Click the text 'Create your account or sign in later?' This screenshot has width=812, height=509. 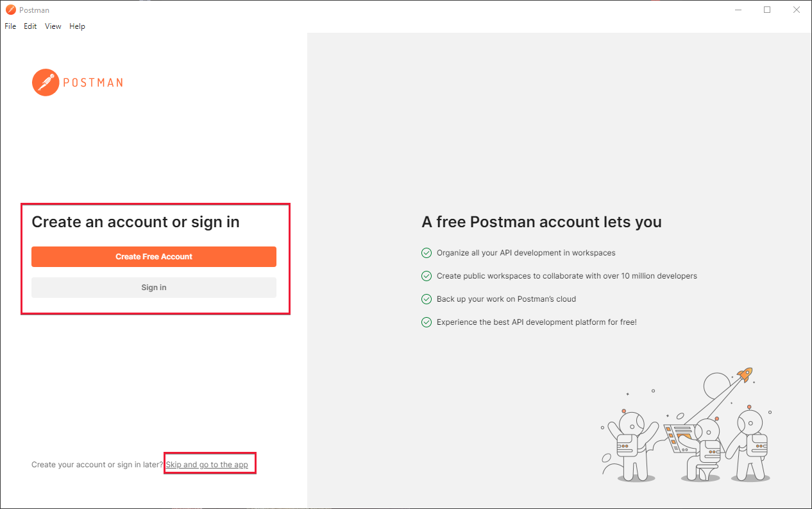(x=97, y=464)
